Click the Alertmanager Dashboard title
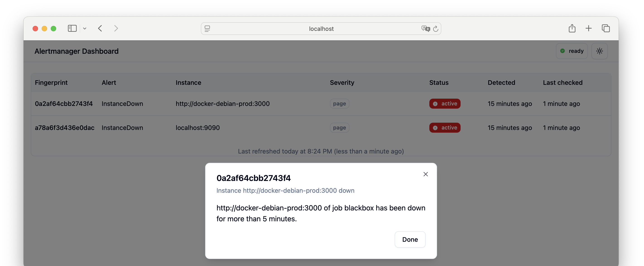 (x=77, y=51)
